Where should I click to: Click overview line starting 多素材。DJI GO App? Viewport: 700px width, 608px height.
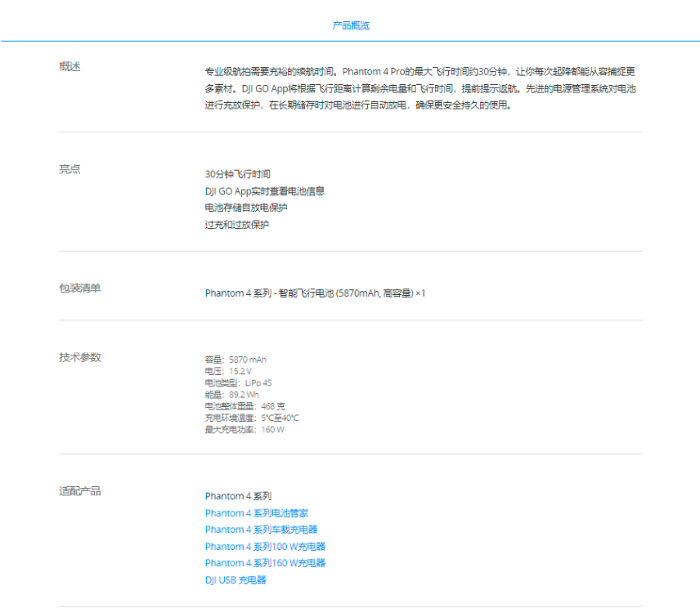(420, 88)
